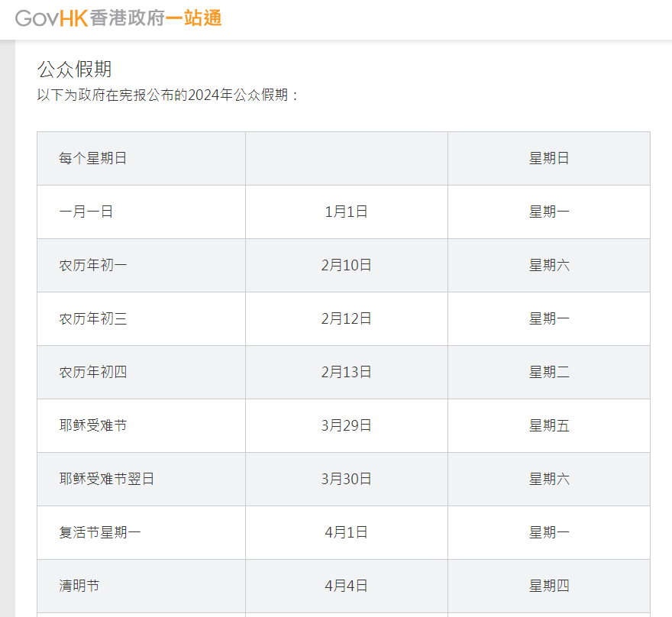This screenshot has height=617, width=672.
Task: Click the 2月12日 date cell
Action: [346, 319]
